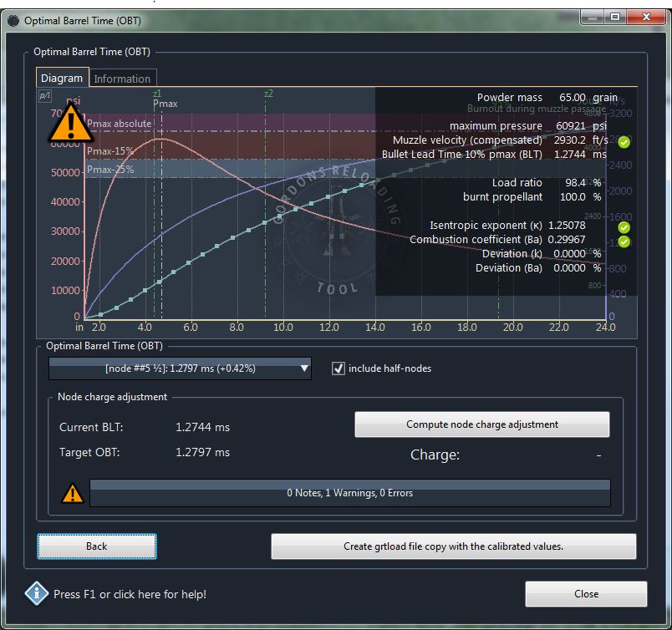Minimize the Optimal Barrel Time window
672x630 pixels.
click(593, 18)
